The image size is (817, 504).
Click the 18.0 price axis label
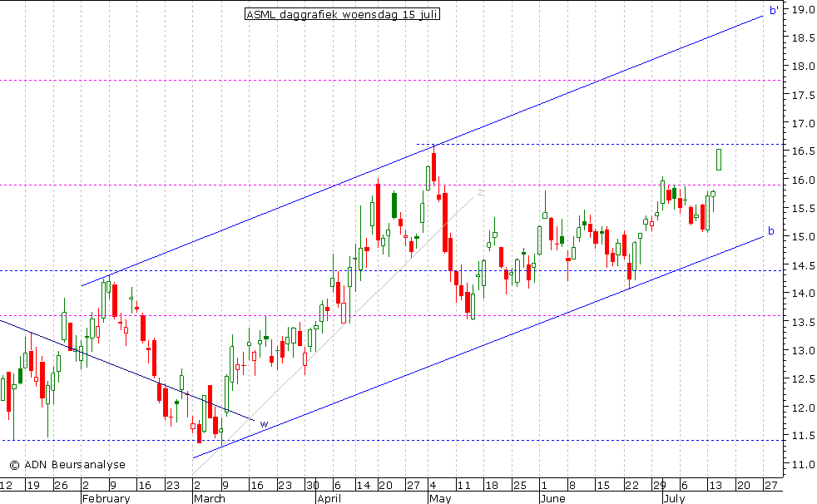[803, 67]
